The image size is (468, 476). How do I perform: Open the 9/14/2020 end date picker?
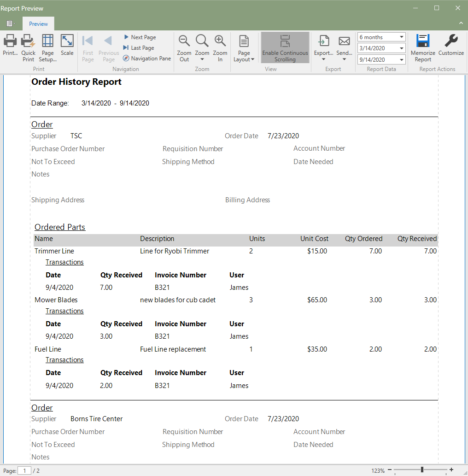coord(402,60)
